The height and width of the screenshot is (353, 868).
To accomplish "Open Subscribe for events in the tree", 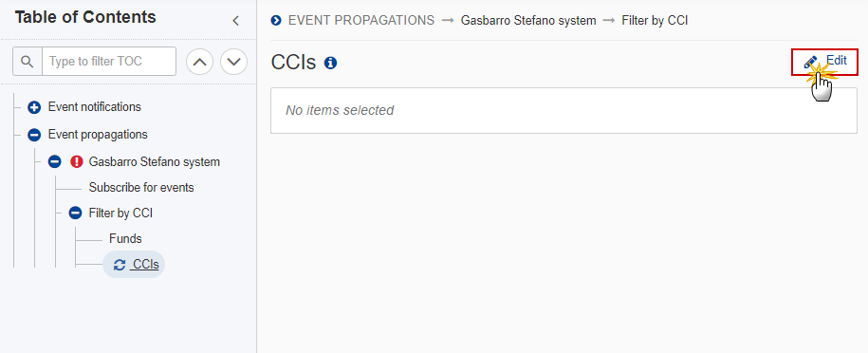I will (141, 187).
